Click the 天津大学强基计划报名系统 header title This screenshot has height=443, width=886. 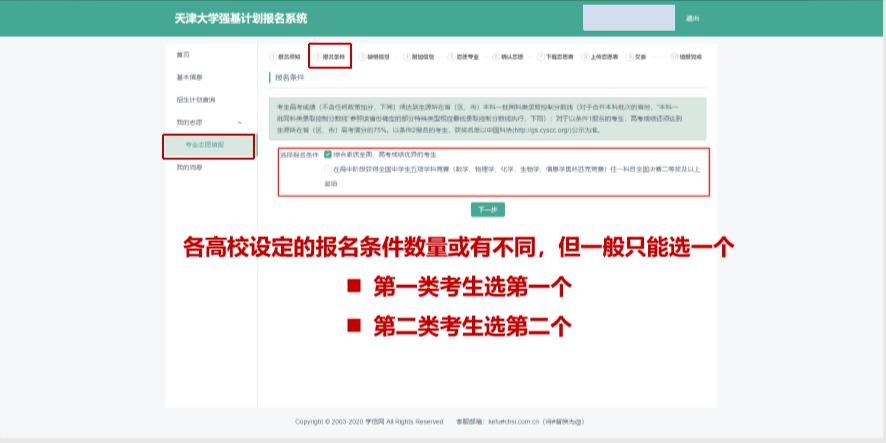(x=241, y=19)
